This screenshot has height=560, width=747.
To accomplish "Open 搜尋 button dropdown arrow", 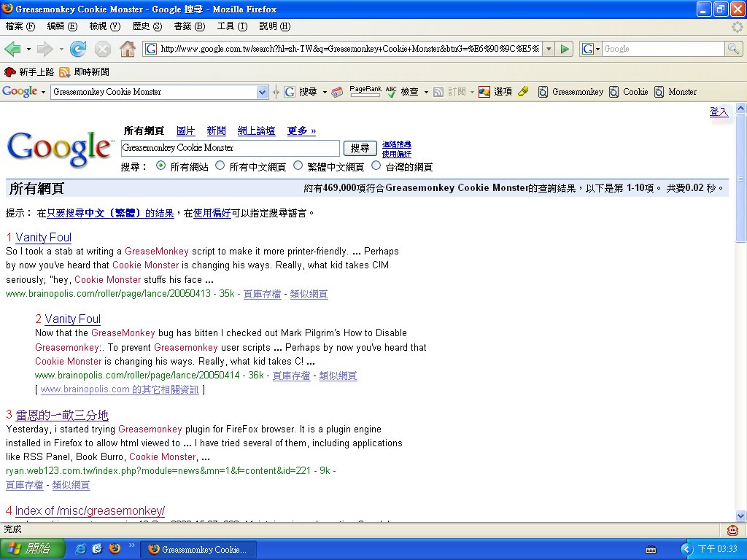I will coord(325,93).
